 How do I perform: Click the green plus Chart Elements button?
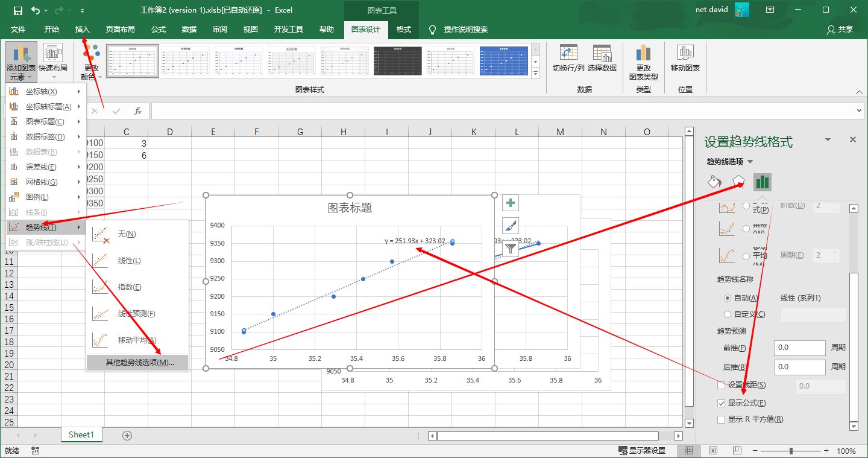(x=511, y=203)
